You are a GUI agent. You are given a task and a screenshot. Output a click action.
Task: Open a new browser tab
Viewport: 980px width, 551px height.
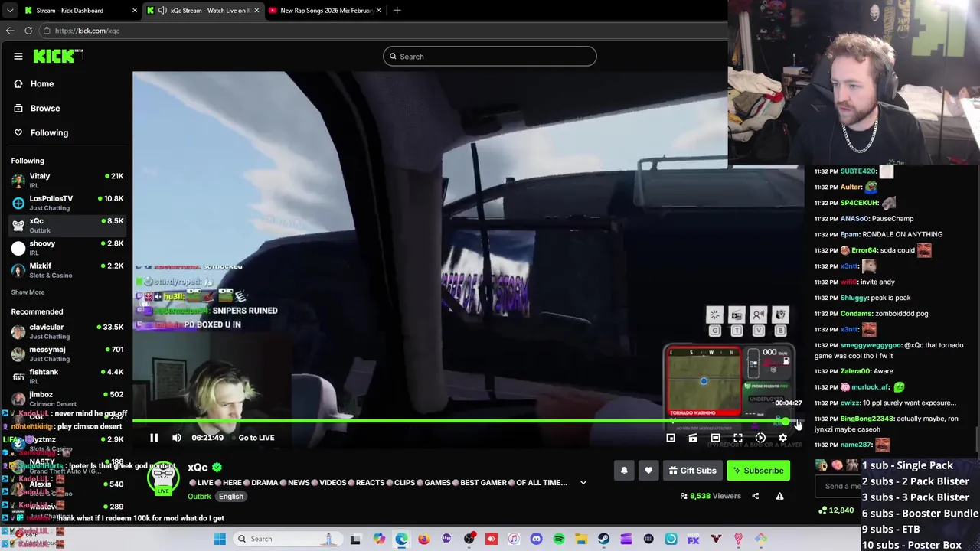(x=397, y=11)
